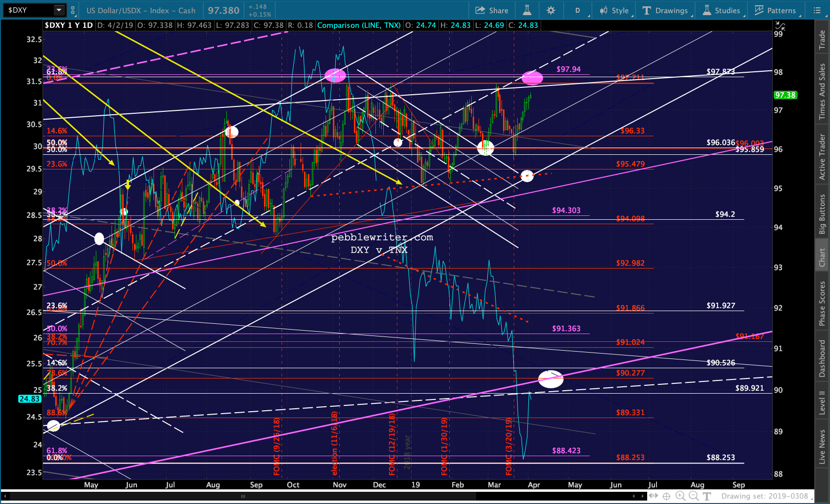830x504 pixels.
Task: Switch to the Phase Scores sidebar tab
Action: (822, 303)
